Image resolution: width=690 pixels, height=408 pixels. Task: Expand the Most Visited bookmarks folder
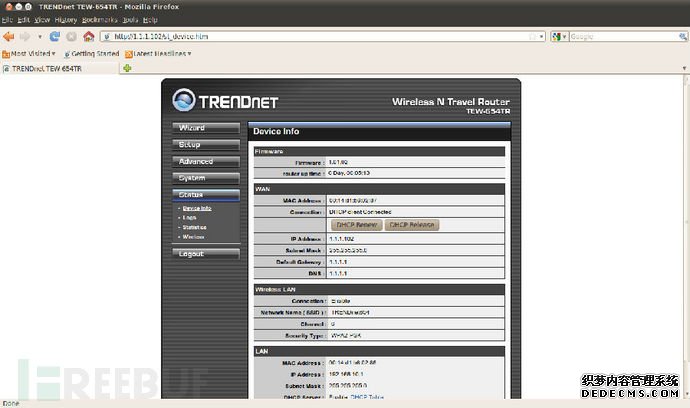[x=29, y=54]
